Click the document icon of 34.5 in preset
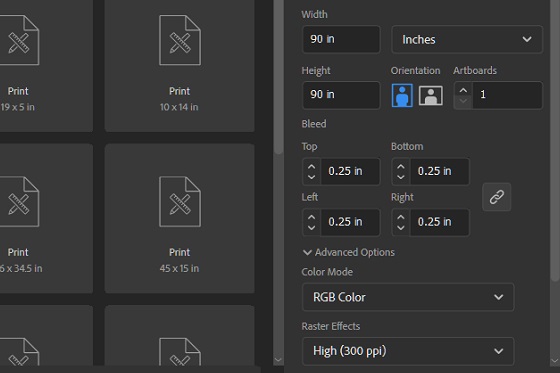The height and width of the screenshot is (373, 560). (19, 202)
